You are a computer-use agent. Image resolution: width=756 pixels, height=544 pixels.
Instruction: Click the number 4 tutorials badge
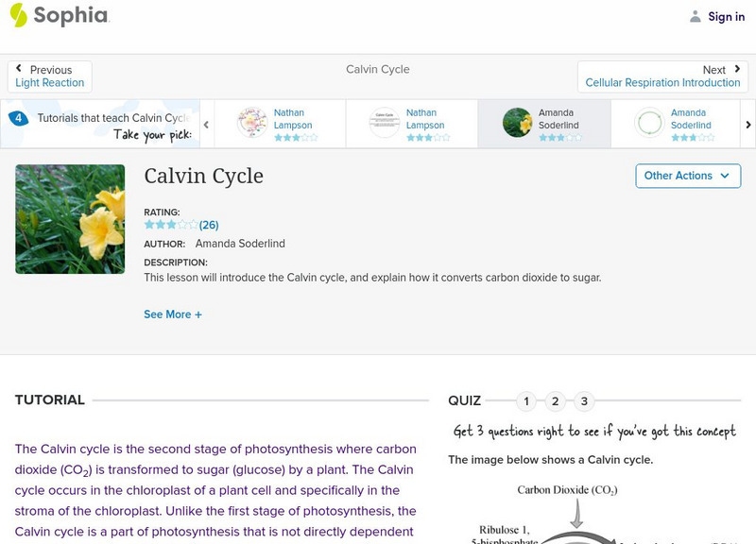pyautogui.click(x=18, y=118)
